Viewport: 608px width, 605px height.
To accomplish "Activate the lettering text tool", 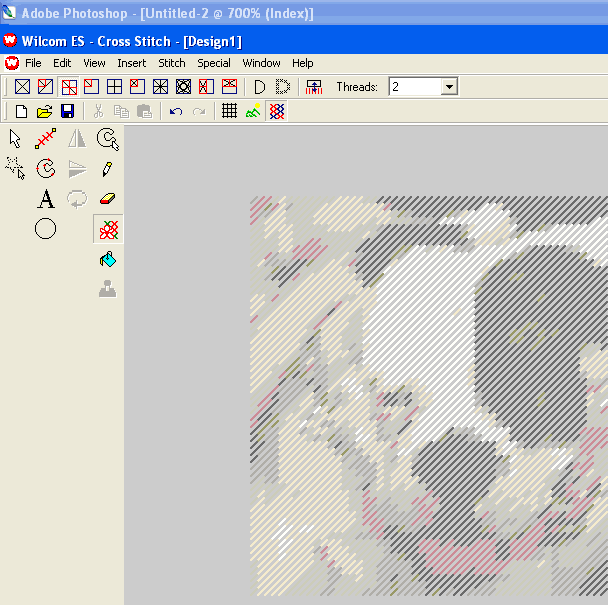I will click(45, 199).
